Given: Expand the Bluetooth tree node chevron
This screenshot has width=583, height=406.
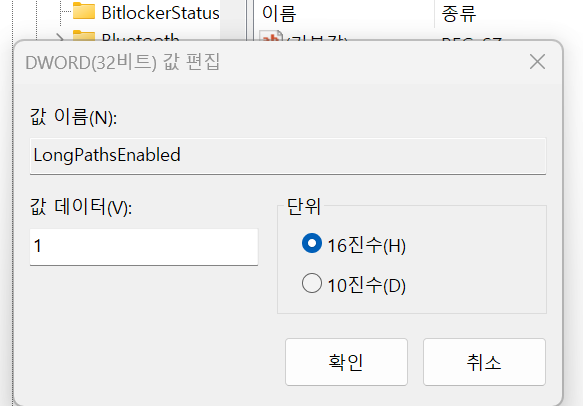Looking at the screenshot, I should 60,37.
